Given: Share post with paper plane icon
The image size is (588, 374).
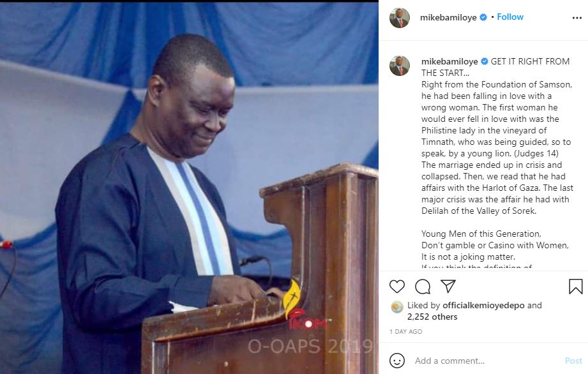Looking at the screenshot, I should (x=448, y=287).
